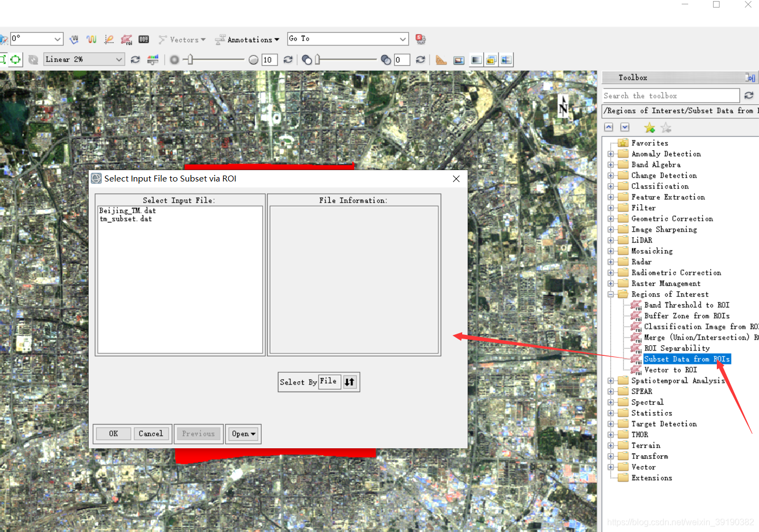This screenshot has width=759, height=532.
Task: Open the ROI tool icon in toolbar
Action: pos(126,39)
